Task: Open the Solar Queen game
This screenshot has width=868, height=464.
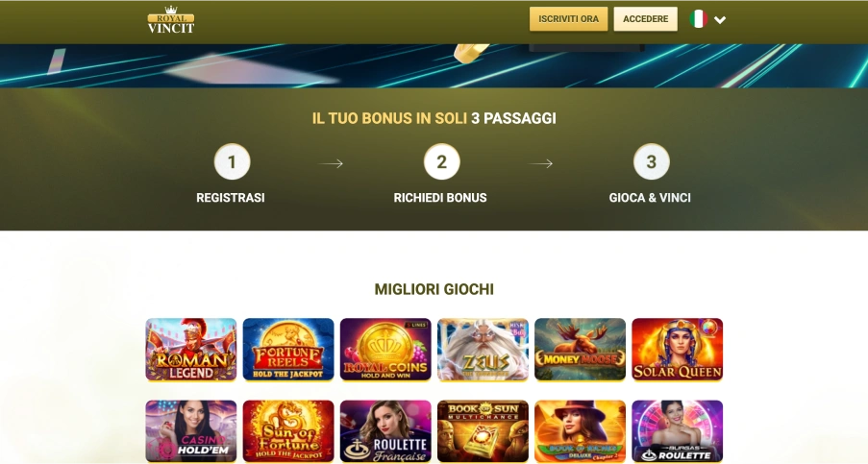Action: coord(678,350)
